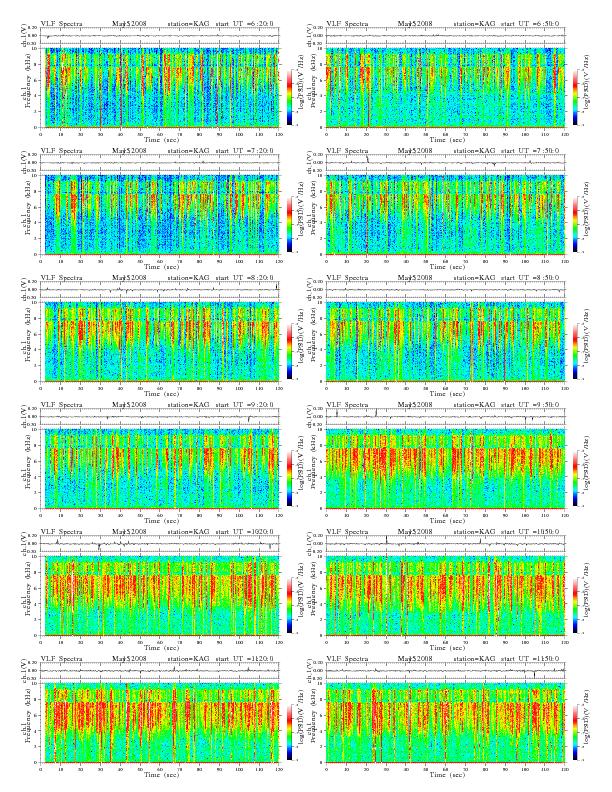Click the PSD color bar of the 11:20:0 panel
The width and height of the screenshot is (612, 792).
click(x=289, y=732)
